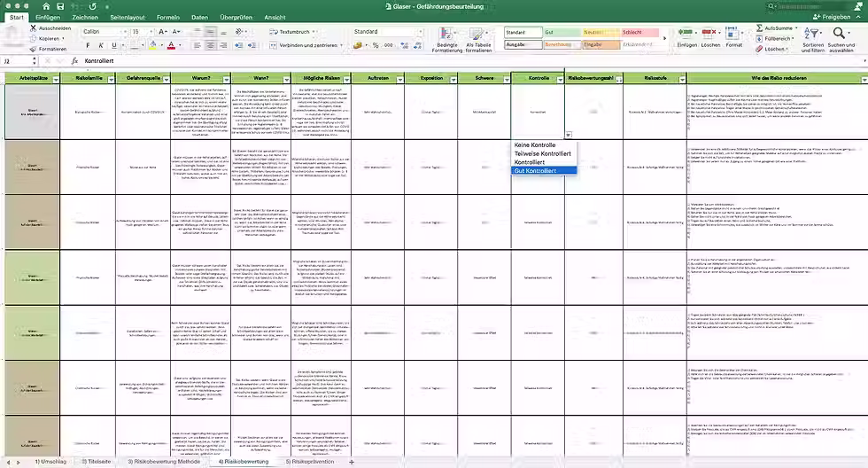Open Arbeitsplätze column filter dropdown
868x468 pixels.
tap(55, 81)
